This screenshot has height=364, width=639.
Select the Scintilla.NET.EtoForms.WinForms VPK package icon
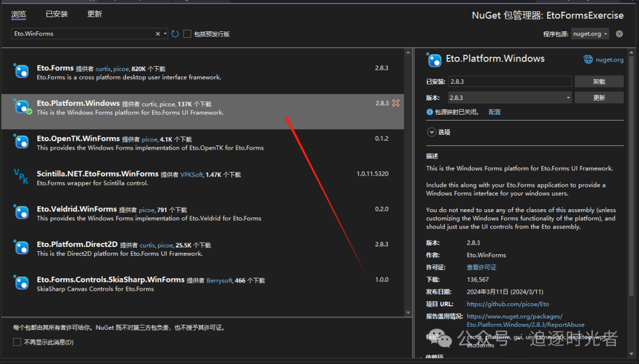[21, 175]
